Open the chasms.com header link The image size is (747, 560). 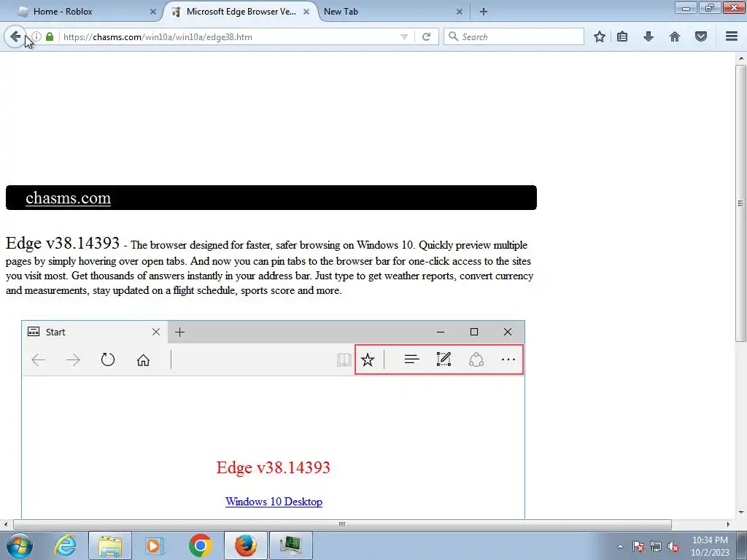click(x=68, y=198)
